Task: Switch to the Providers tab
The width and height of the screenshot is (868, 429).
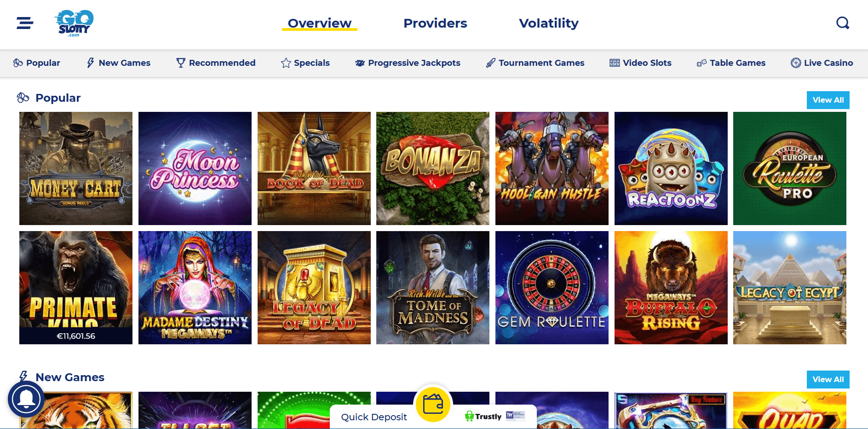Action: coord(435,23)
